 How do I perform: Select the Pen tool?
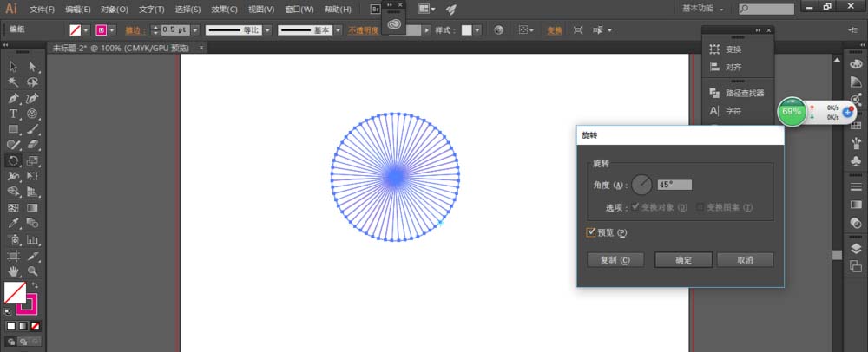[x=13, y=98]
